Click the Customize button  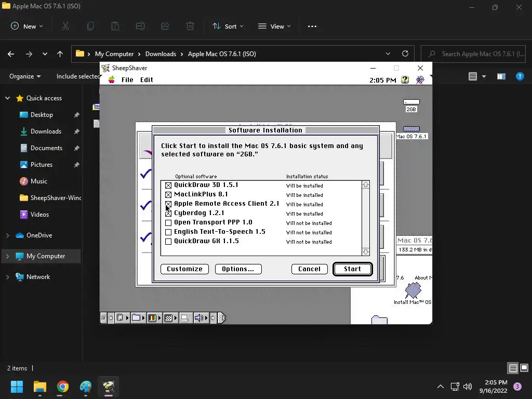click(x=184, y=269)
